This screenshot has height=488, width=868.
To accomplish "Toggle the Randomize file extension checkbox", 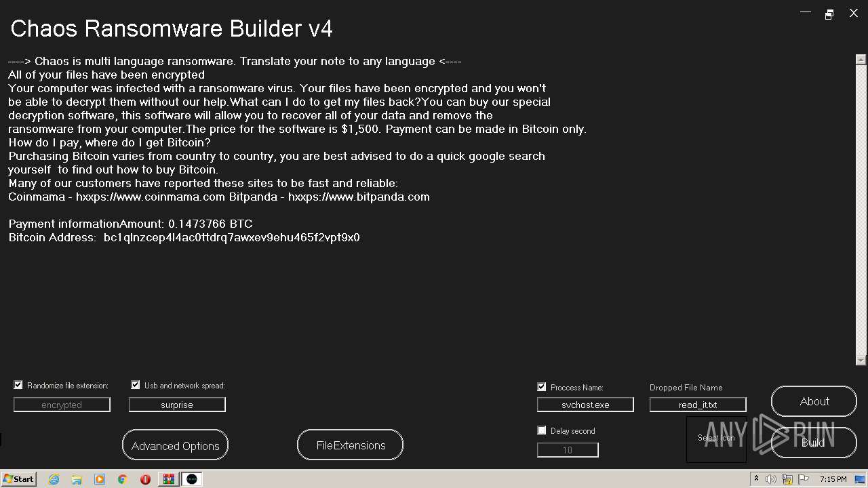I will tap(18, 385).
